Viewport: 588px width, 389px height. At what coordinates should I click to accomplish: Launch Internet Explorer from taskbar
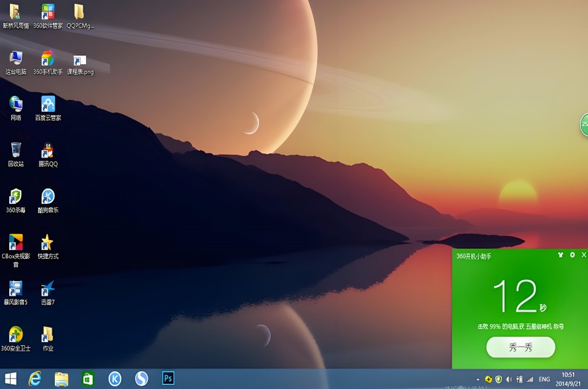click(x=35, y=378)
